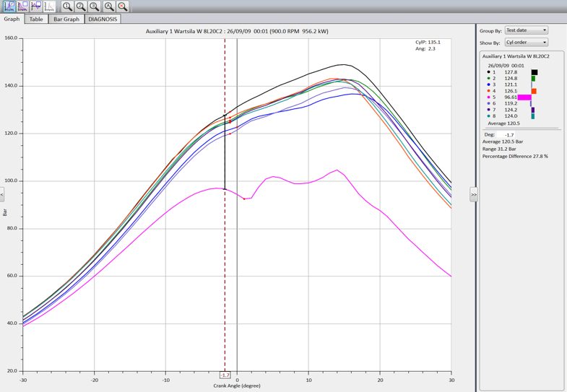Click the second chart-view toolbar icon
The width and height of the screenshot is (567, 392).
click(22, 6)
